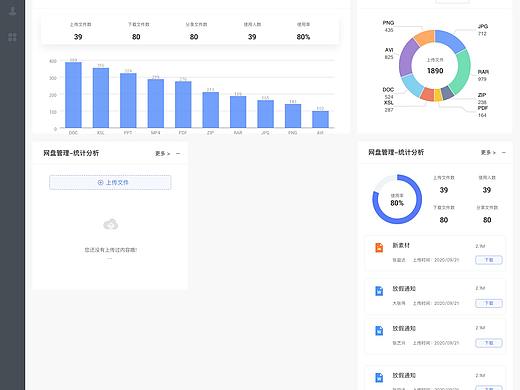Open the user profile icon in the dark sidebar
Image resolution: width=520 pixels, height=390 pixels.
12,10
